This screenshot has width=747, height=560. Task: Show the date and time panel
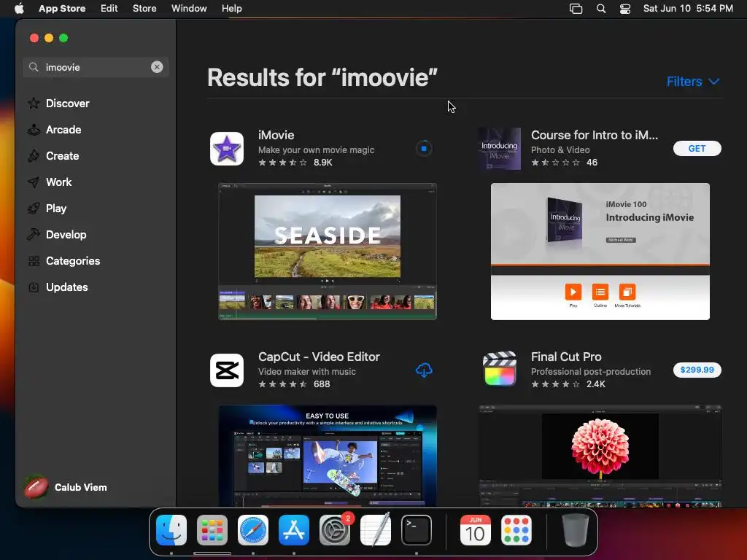(688, 9)
